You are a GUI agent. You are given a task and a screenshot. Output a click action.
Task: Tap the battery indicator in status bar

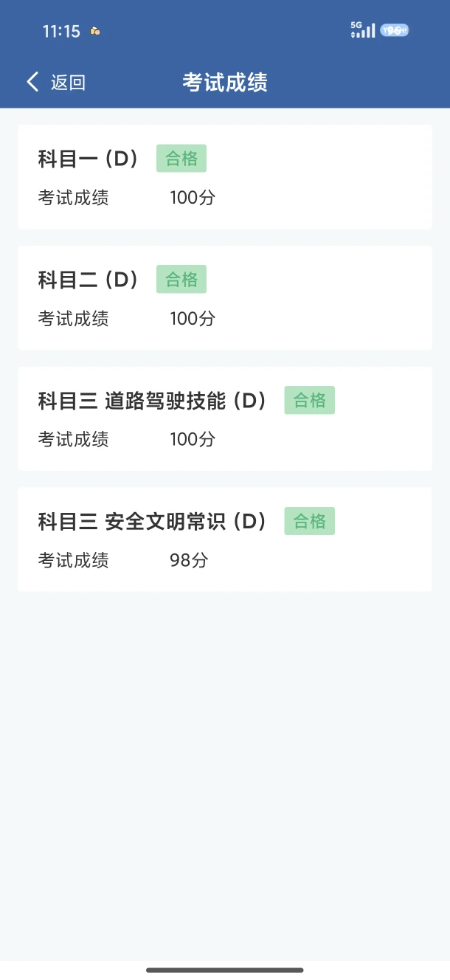[x=395, y=30]
